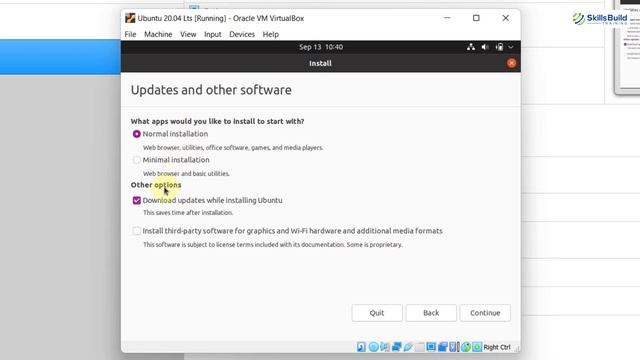Click the Ubuntu battery power icon in top bar
Image resolution: width=640 pixels, height=360 pixels.
click(x=499, y=47)
